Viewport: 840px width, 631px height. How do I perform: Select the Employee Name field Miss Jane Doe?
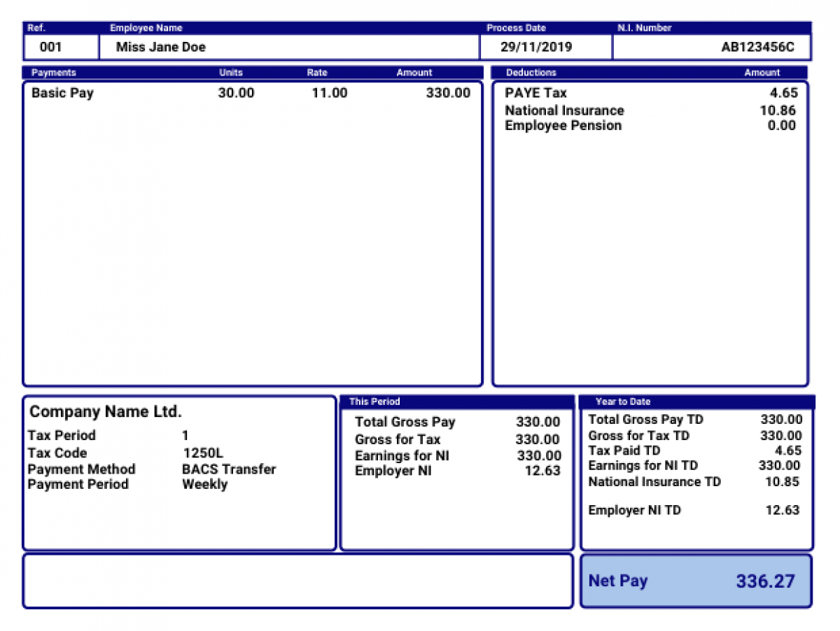point(157,47)
